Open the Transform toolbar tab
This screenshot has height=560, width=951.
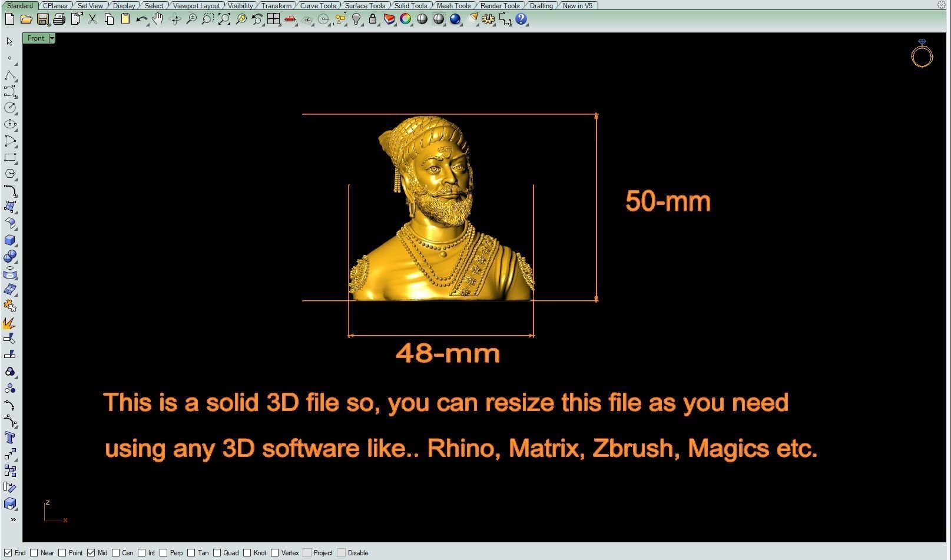[276, 5]
